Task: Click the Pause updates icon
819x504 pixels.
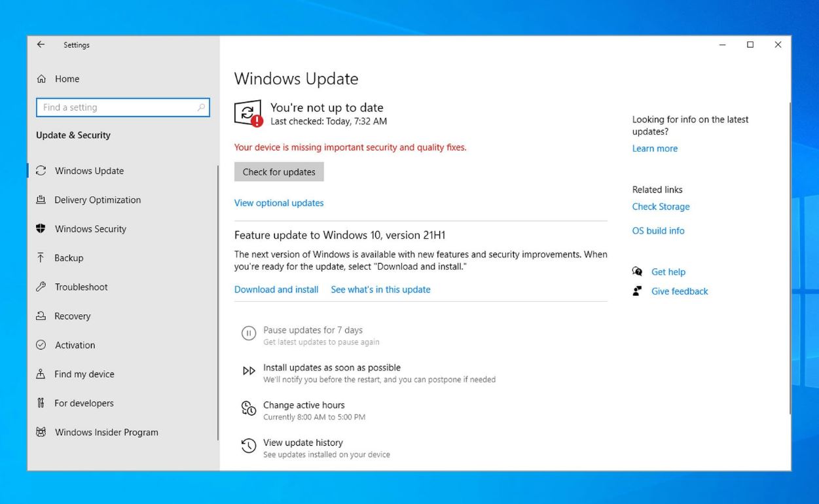Action: (x=249, y=334)
